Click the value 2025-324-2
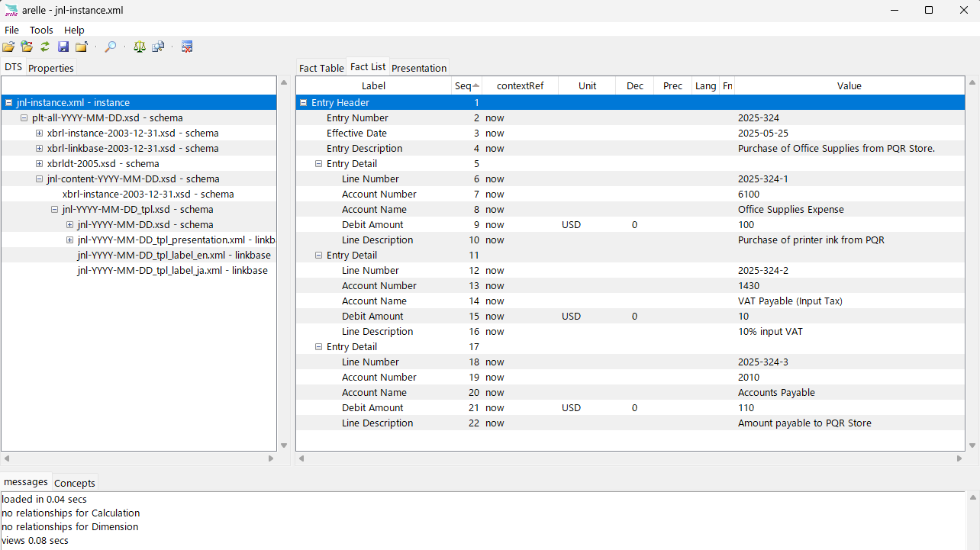This screenshot has width=980, height=550. [763, 270]
